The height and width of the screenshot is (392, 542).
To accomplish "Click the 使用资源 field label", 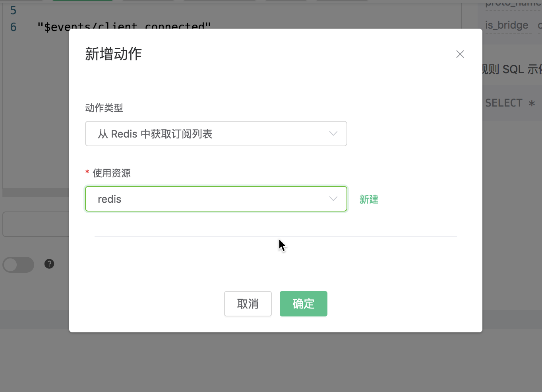I will [x=112, y=173].
